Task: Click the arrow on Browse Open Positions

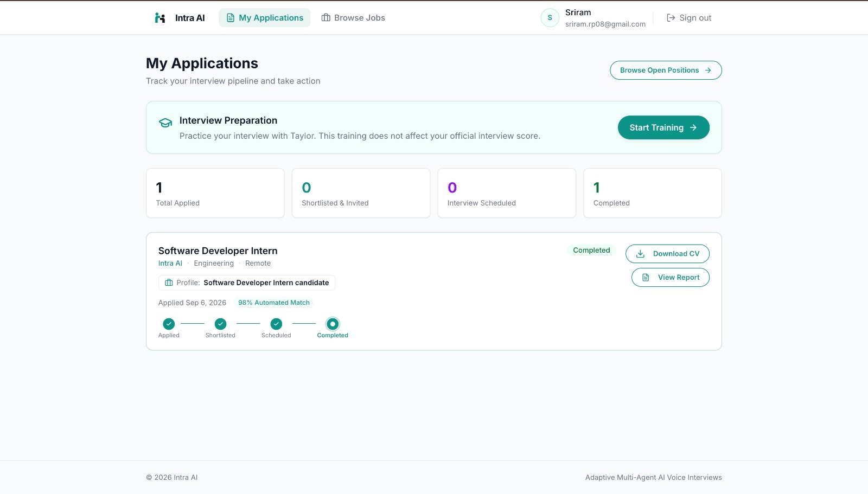Action: click(x=708, y=70)
